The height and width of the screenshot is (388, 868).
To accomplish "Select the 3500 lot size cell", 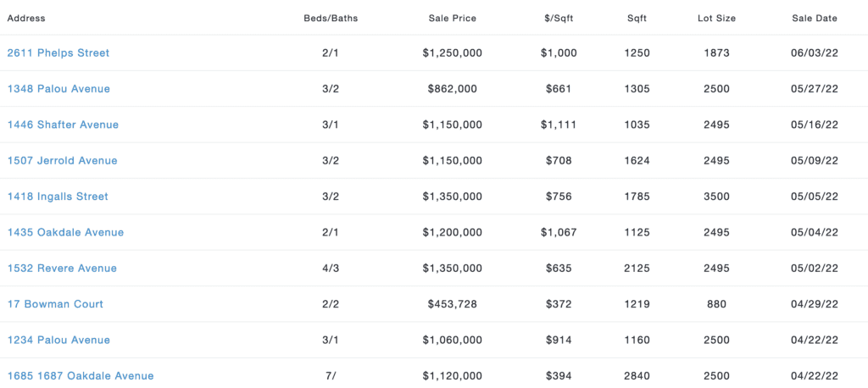I will pos(717,197).
